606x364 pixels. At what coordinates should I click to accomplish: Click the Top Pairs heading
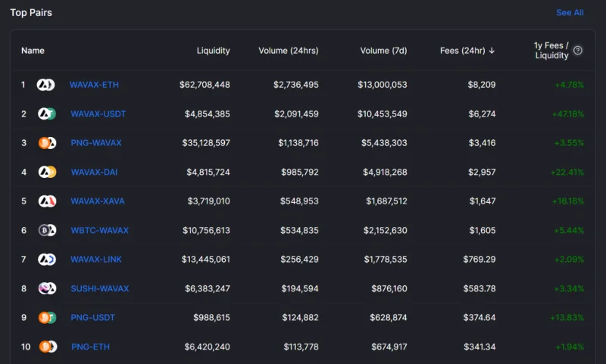pyautogui.click(x=31, y=12)
